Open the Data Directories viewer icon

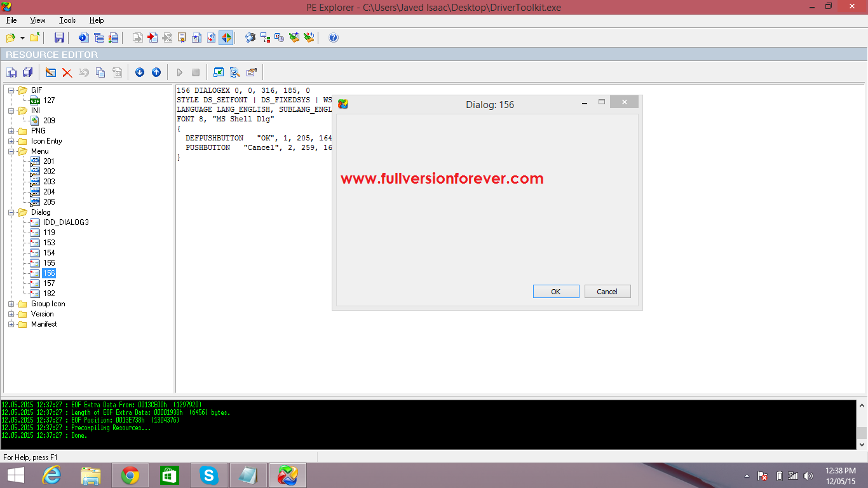click(98, 37)
